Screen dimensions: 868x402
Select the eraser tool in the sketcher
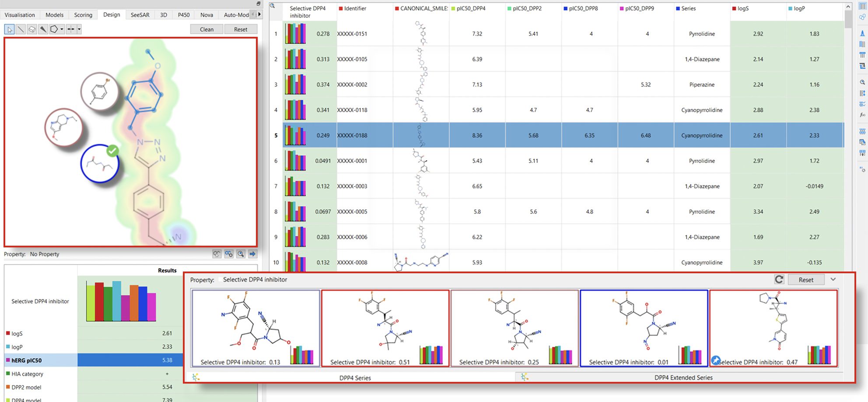point(31,29)
